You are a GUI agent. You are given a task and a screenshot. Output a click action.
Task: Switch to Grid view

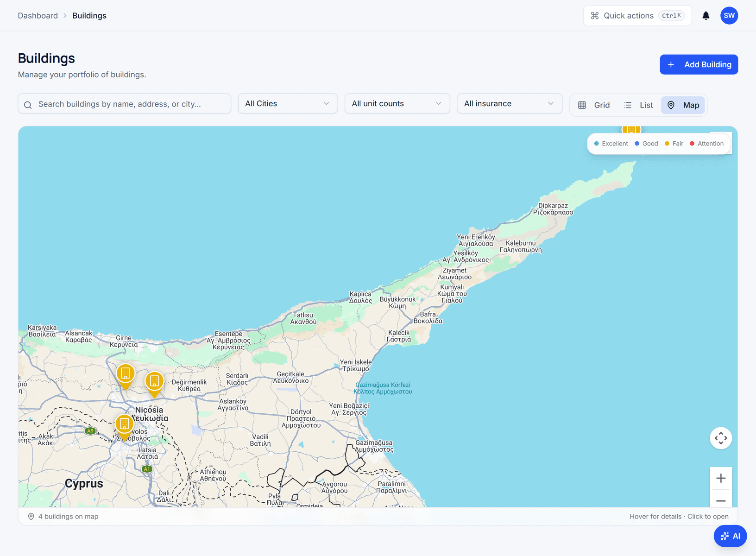pyautogui.click(x=594, y=105)
